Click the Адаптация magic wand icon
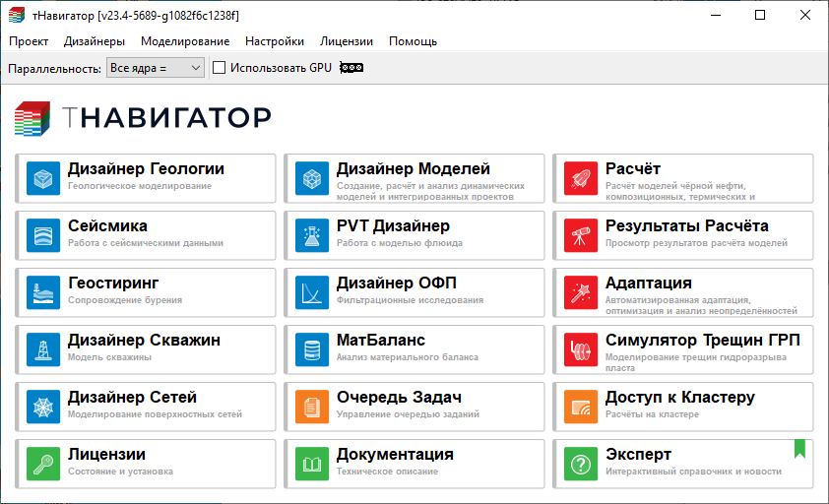829x504 pixels. 581,292
